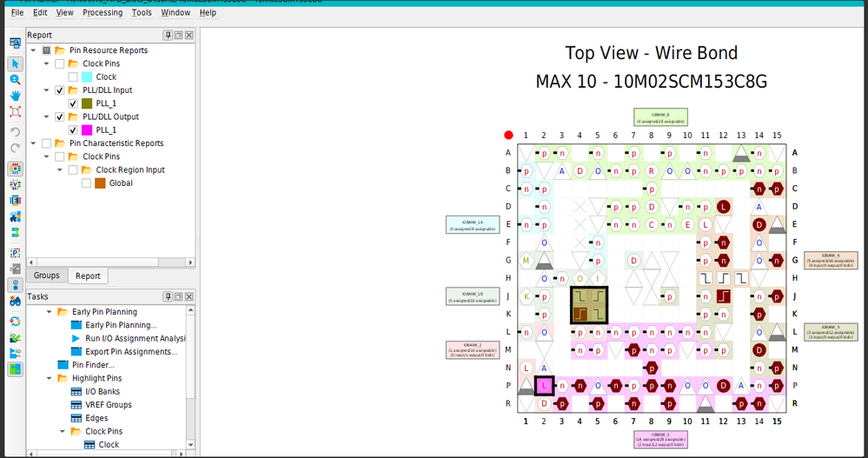Float the Tasks panel window

click(178, 297)
